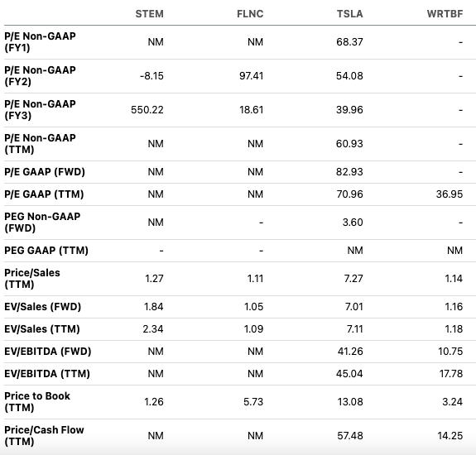Screen dimensions: 476x455
Task: Open the P/E Non-GAAP (TTM) metric
Action: point(40,144)
